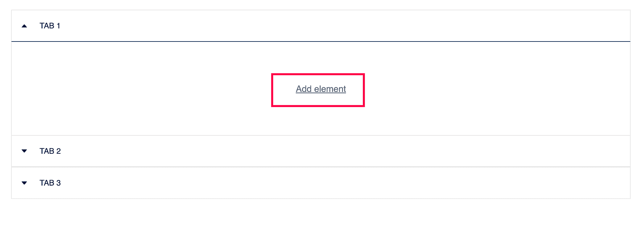
Task: Click empty space in TAB 3 header row
Action: [x=322, y=183]
